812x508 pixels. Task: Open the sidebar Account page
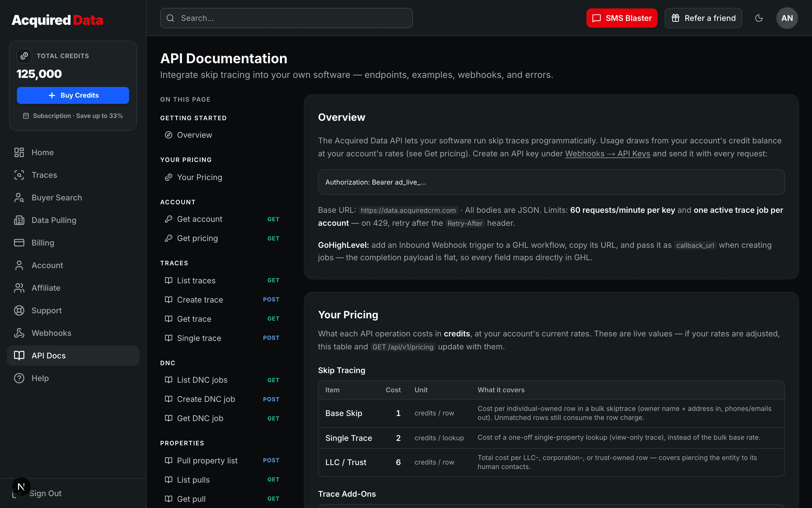click(x=73, y=265)
